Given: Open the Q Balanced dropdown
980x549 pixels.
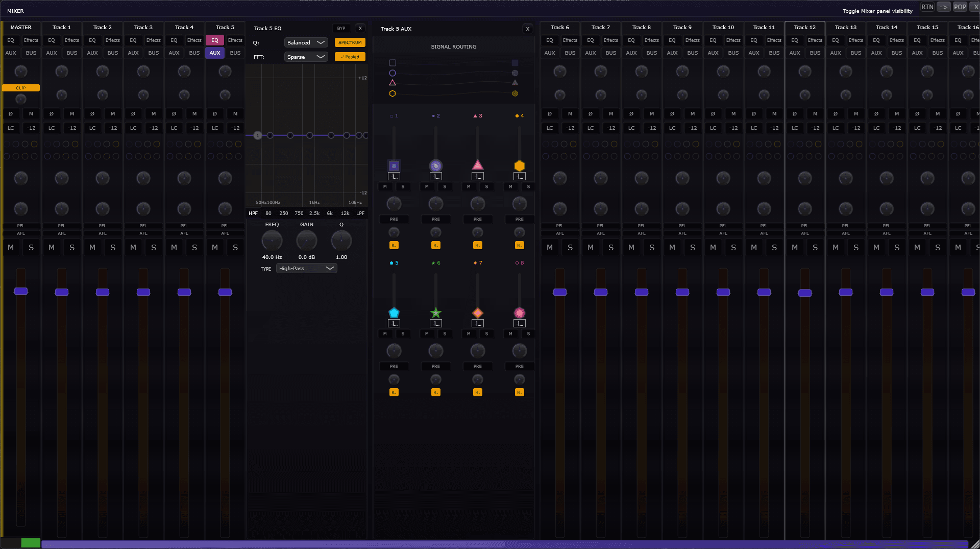Looking at the screenshot, I should pos(306,42).
